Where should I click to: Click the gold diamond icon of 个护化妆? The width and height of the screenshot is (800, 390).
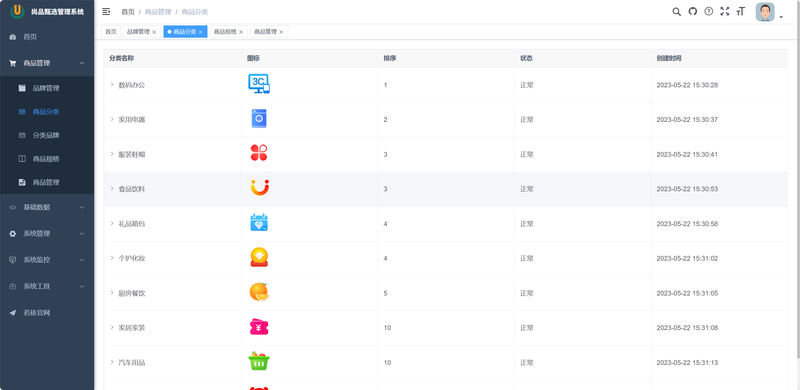(259, 257)
